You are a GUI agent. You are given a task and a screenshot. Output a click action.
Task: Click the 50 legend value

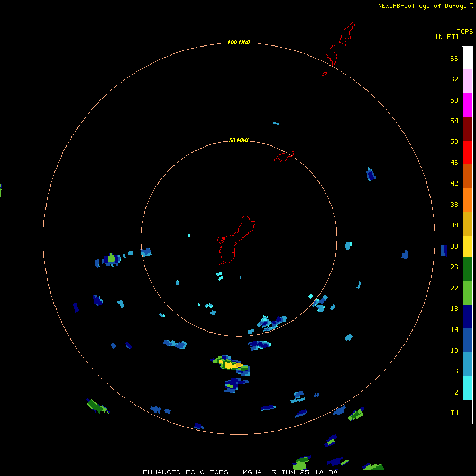click(454, 142)
